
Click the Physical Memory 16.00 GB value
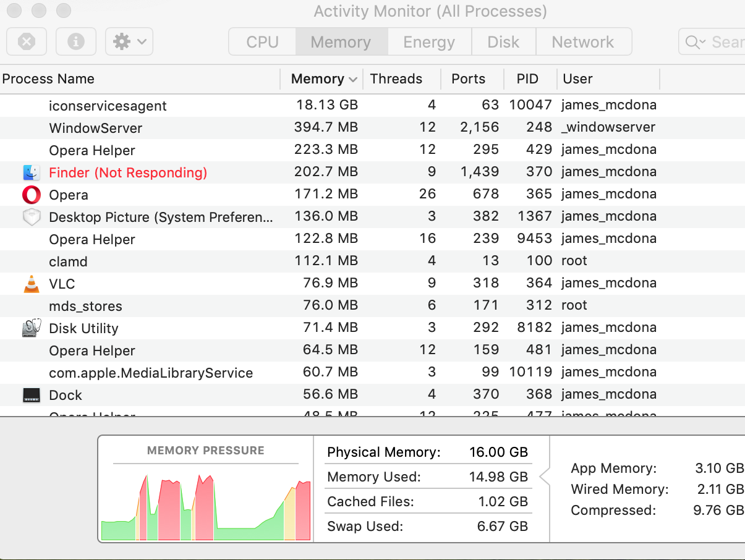(499, 452)
